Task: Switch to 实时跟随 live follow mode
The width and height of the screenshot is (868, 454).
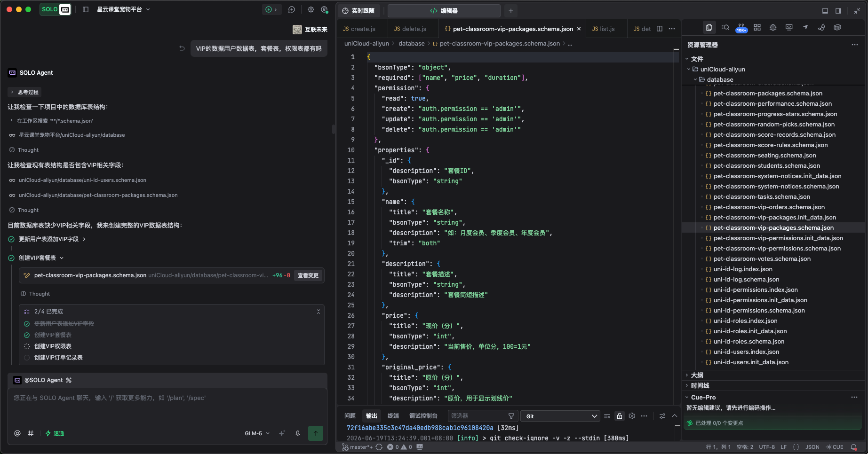Action: (x=359, y=11)
